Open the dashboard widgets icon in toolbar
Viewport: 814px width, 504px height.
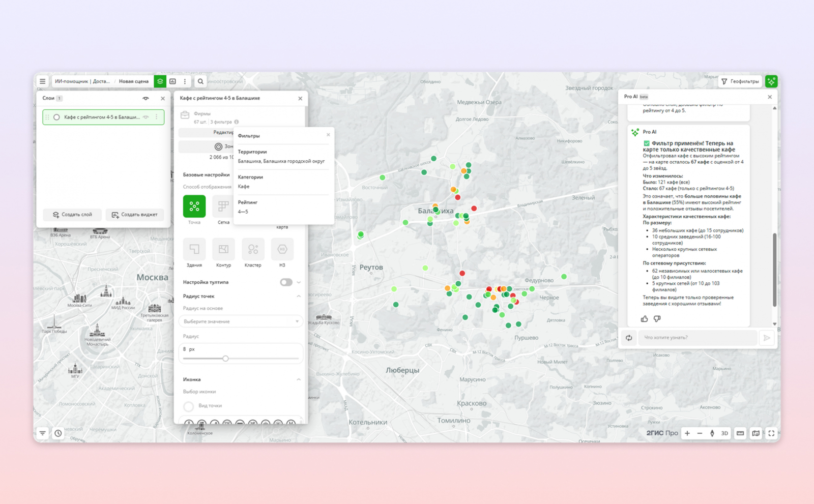172,81
